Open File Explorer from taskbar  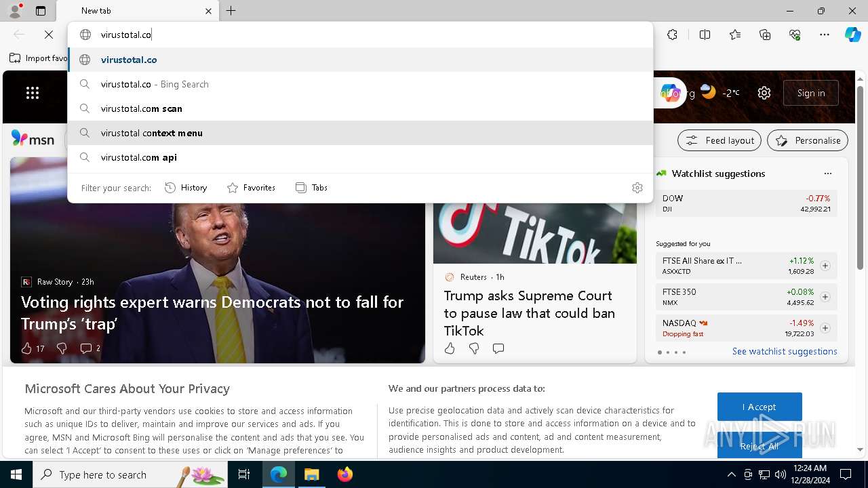pyautogui.click(x=311, y=474)
